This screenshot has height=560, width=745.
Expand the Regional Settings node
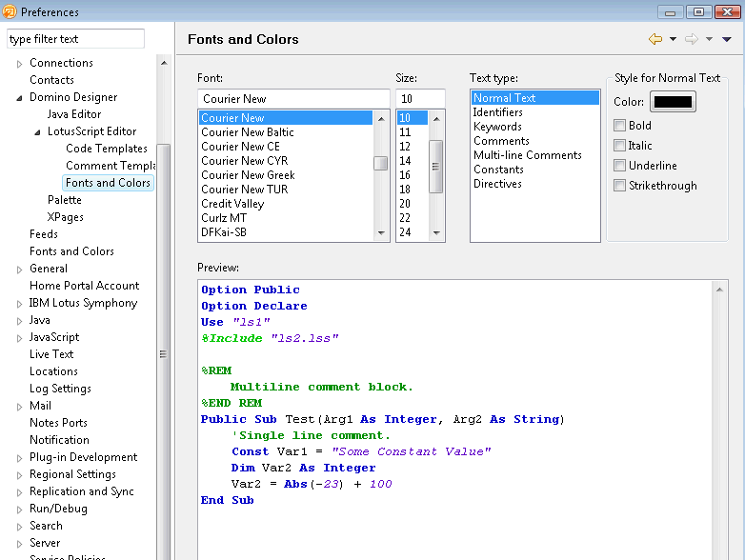click(19, 475)
